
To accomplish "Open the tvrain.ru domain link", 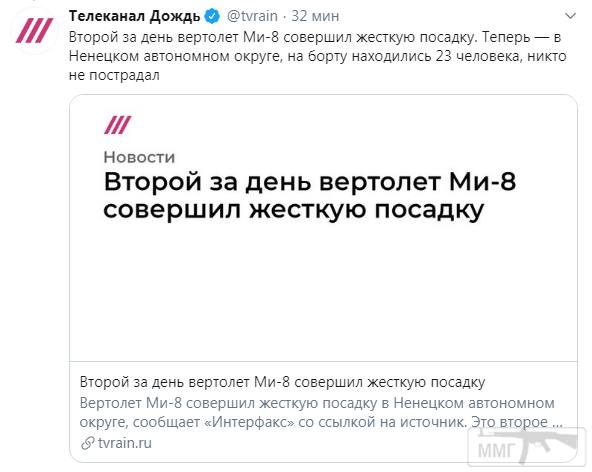I will point(125,443).
